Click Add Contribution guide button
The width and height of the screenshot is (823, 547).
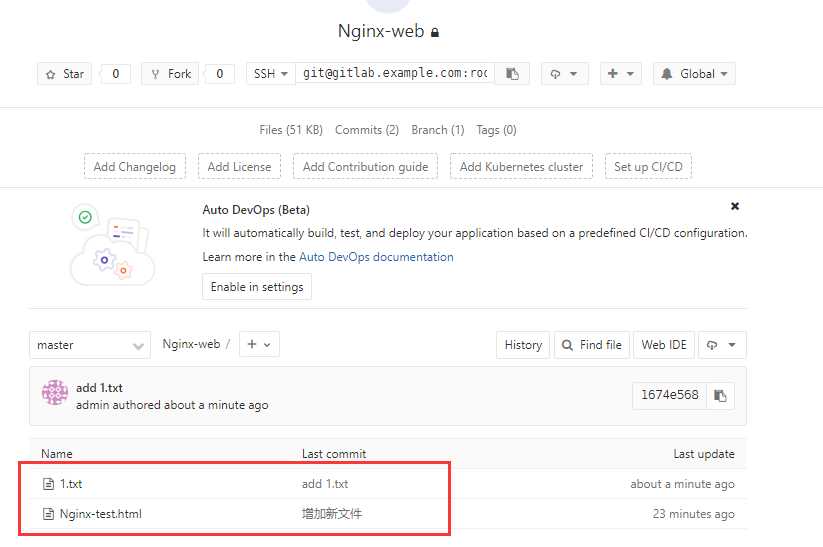365,166
